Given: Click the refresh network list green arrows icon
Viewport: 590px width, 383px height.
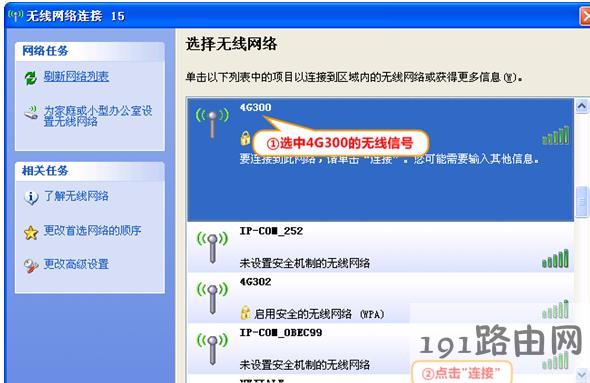Looking at the screenshot, I should (30, 78).
